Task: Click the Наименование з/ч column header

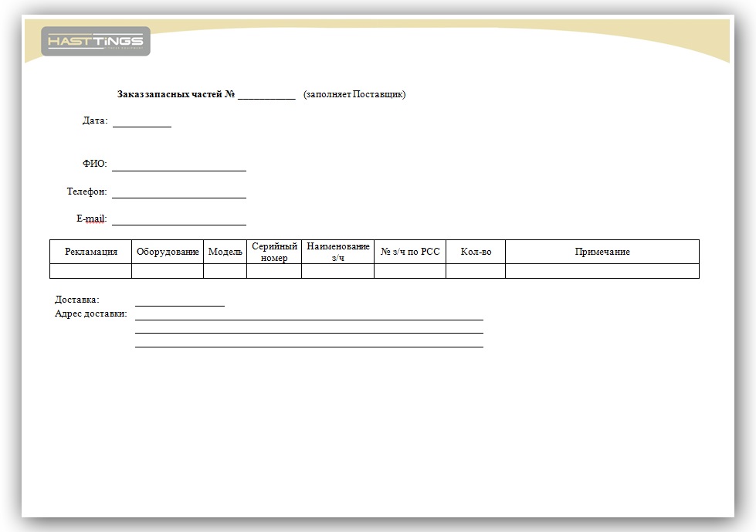Action: pos(337,252)
